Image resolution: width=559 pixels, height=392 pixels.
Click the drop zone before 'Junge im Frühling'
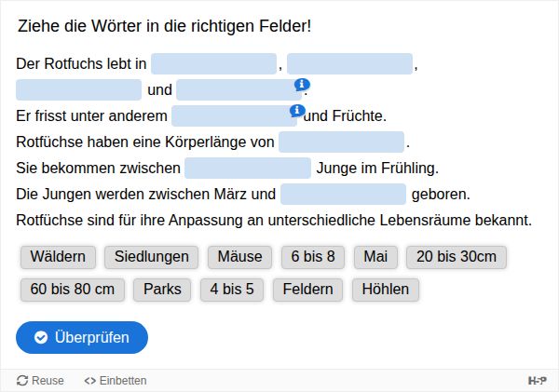[247, 169]
